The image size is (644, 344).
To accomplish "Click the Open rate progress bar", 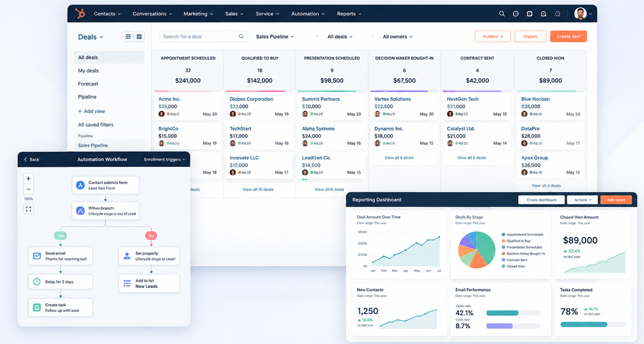I will [513, 313].
